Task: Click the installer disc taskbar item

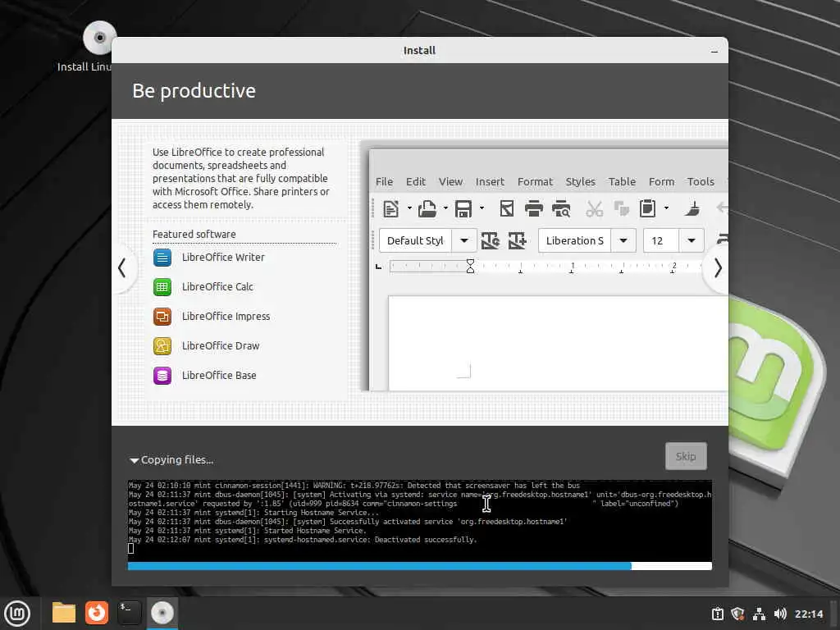Action: (x=162, y=613)
